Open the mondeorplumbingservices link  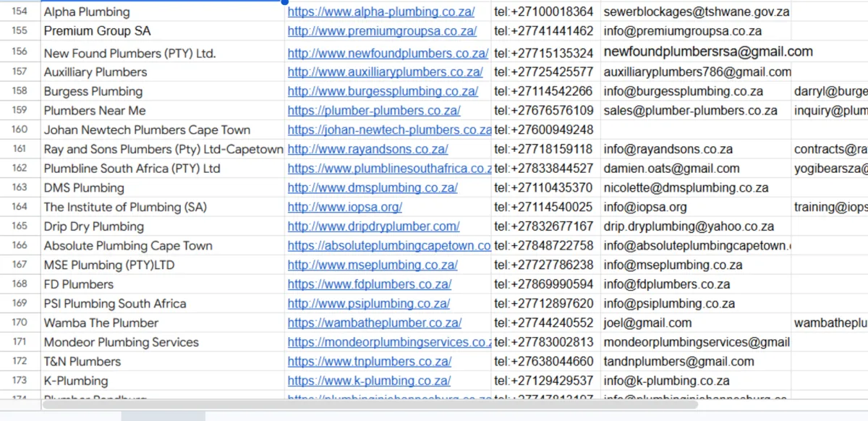coord(390,342)
